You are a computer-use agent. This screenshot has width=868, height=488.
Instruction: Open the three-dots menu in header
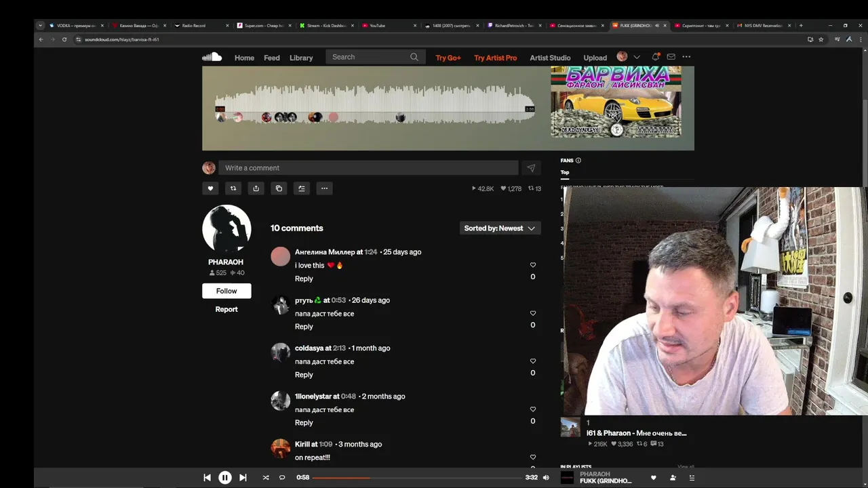(x=686, y=57)
